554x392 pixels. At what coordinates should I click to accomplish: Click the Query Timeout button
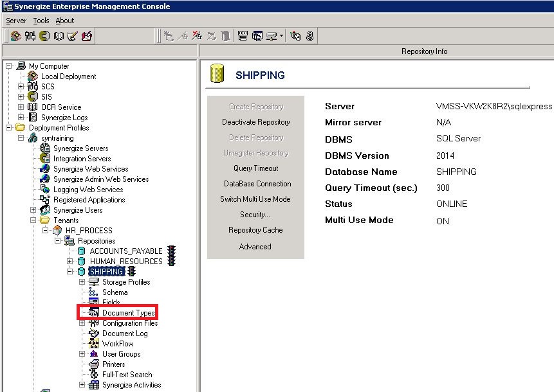click(x=256, y=168)
